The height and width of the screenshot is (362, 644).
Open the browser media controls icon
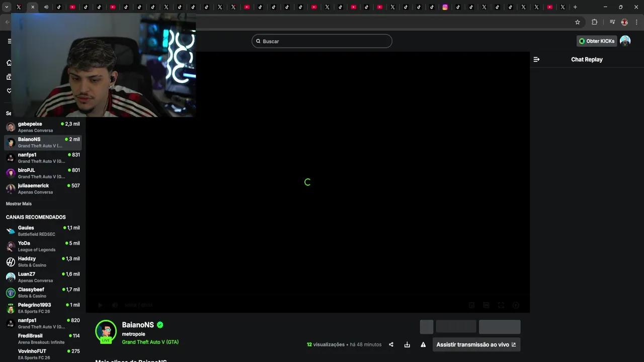pyautogui.click(x=612, y=22)
